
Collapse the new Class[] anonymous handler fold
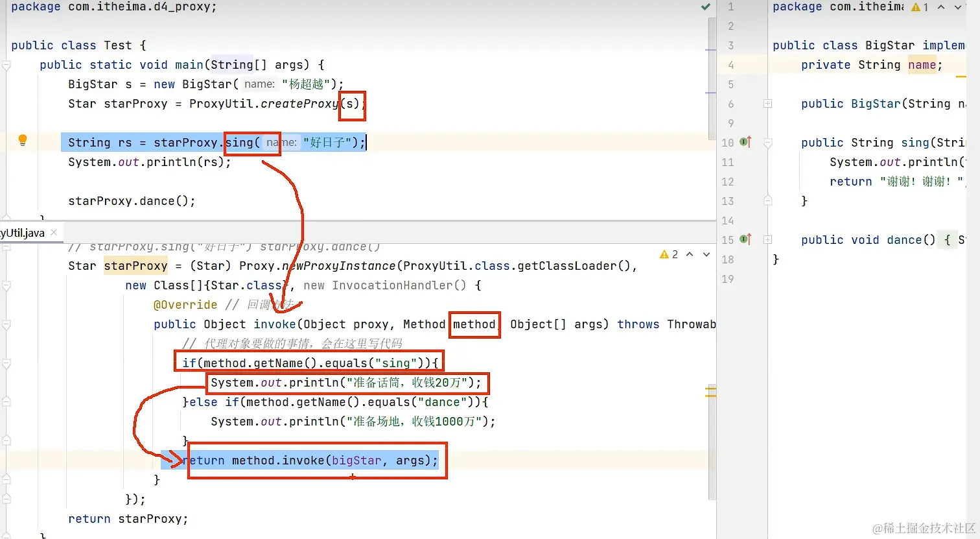tap(6, 285)
